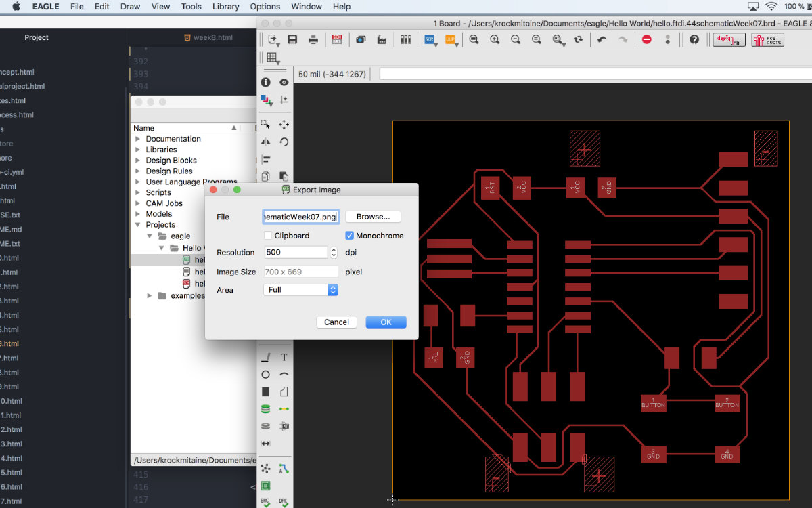The width and height of the screenshot is (812, 508).
Task: Expand the Libraries tree item
Action: pyautogui.click(x=138, y=150)
